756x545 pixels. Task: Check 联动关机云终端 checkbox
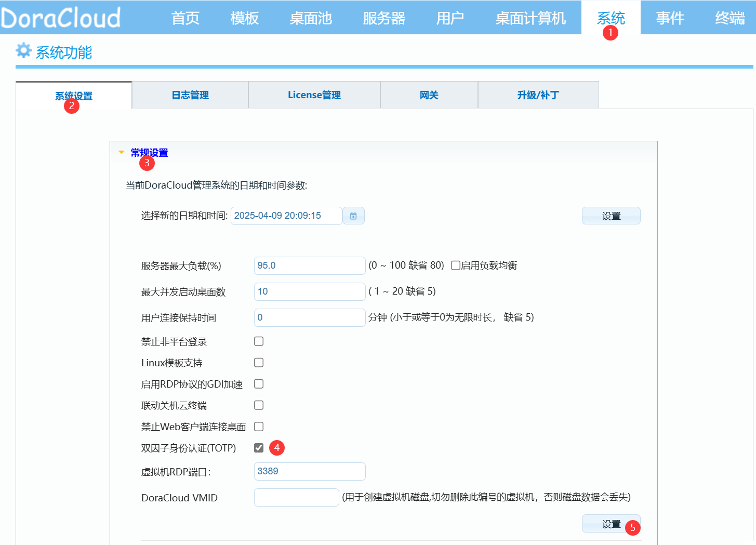pos(259,405)
